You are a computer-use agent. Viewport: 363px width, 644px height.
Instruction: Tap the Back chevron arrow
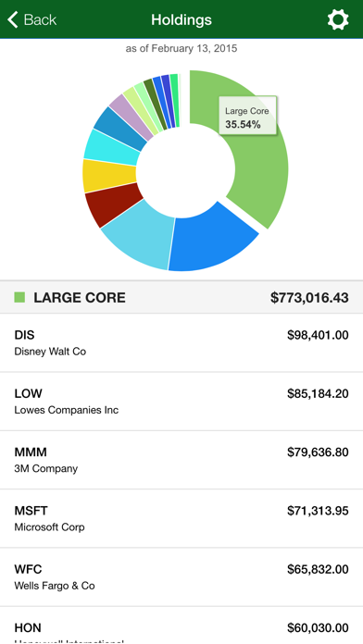coord(13,19)
